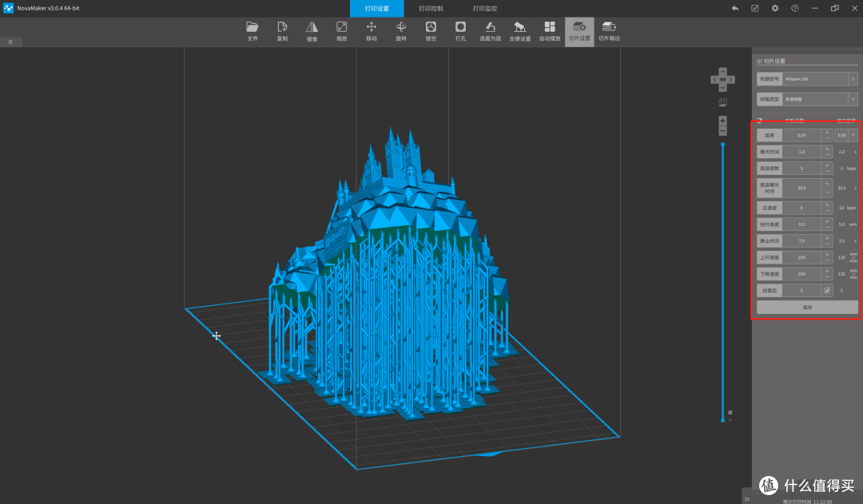Click the 抬升高度 value field
The height and width of the screenshot is (504, 863).
801,224
